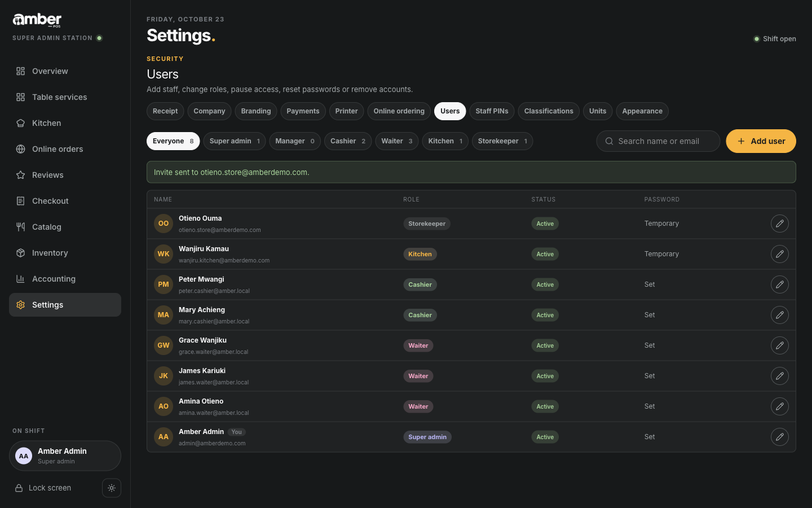This screenshot has width=812, height=508.
Task: Show only Cashier users
Action: coord(348,141)
